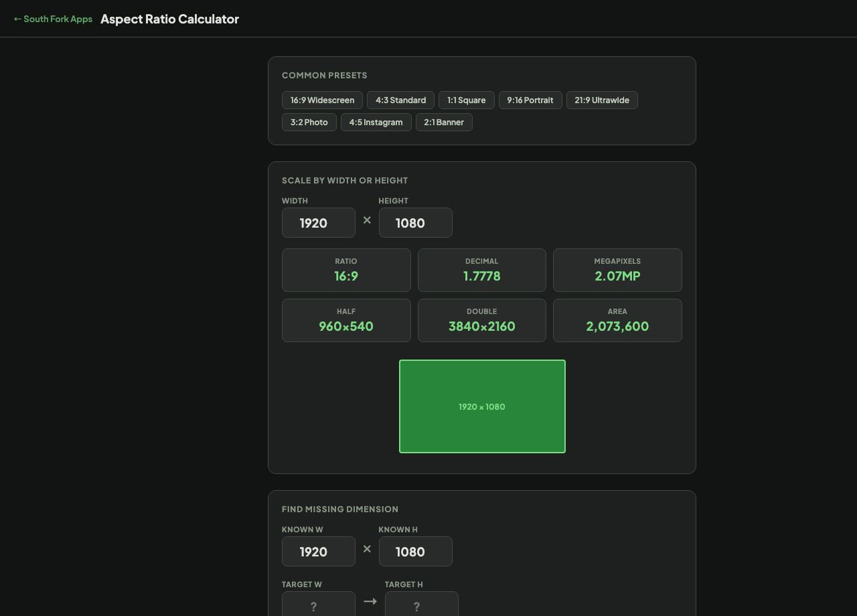Pick the 21:9 Ultrawide preset
Image resolution: width=857 pixels, height=616 pixels.
(602, 100)
